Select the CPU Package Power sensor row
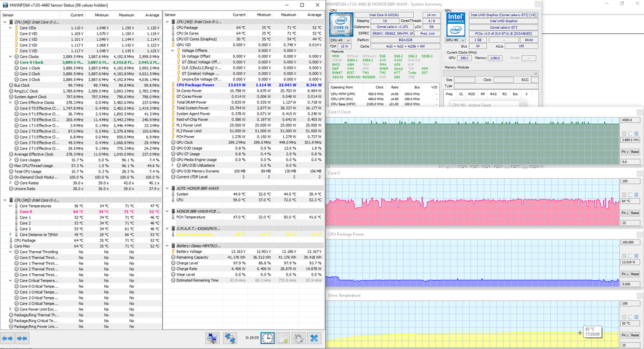The image size is (644, 349). pyautogui.click(x=195, y=85)
